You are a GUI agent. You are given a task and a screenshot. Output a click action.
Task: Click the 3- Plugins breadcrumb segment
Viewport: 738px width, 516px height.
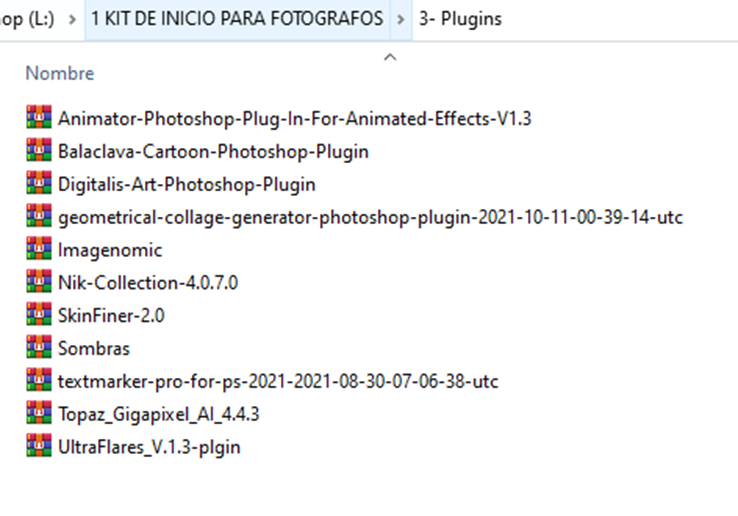coord(460,19)
